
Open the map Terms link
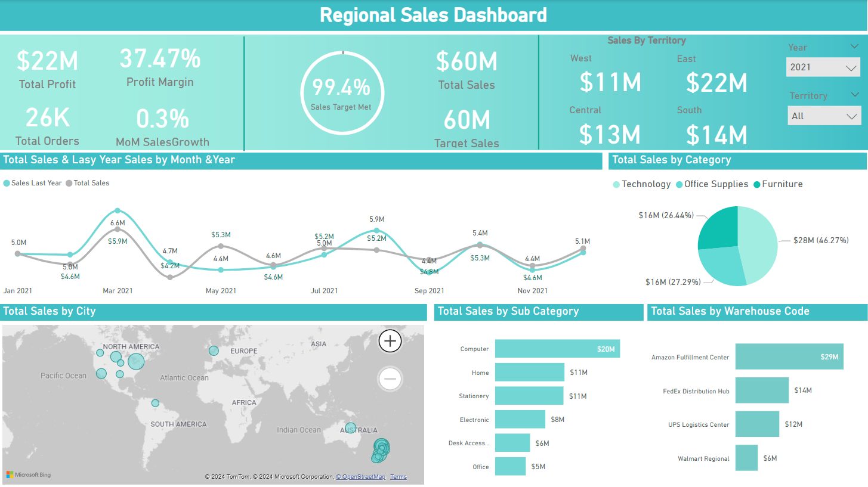[399, 477]
